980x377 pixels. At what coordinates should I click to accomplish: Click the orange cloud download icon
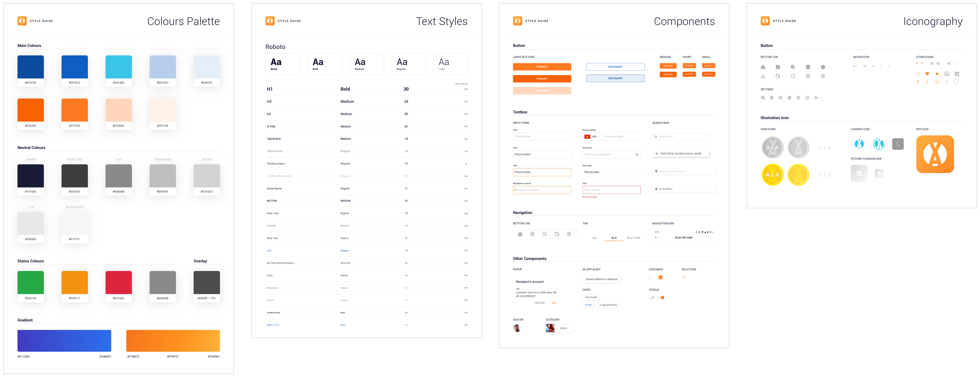tap(937, 81)
